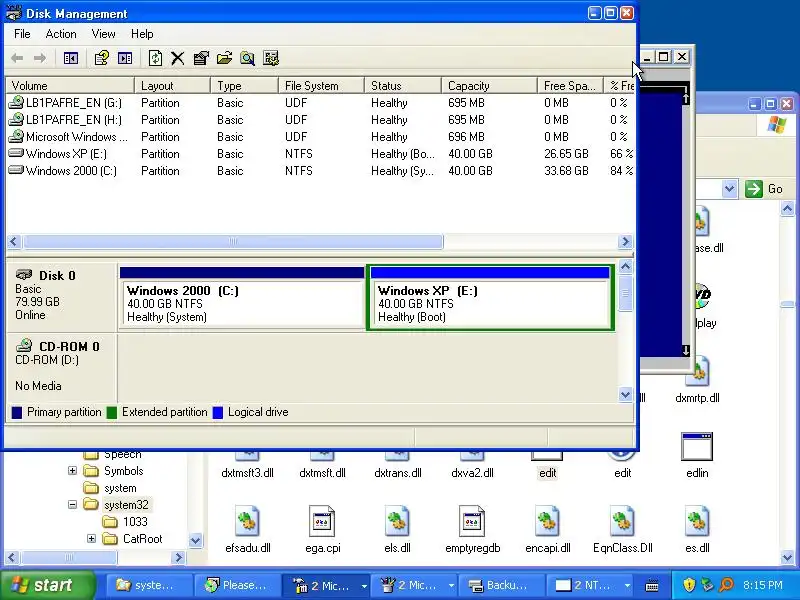This screenshot has height=600, width=800.
Task: Click the CD-ROM 0 icon in graphical view
Action: [24, 346]
